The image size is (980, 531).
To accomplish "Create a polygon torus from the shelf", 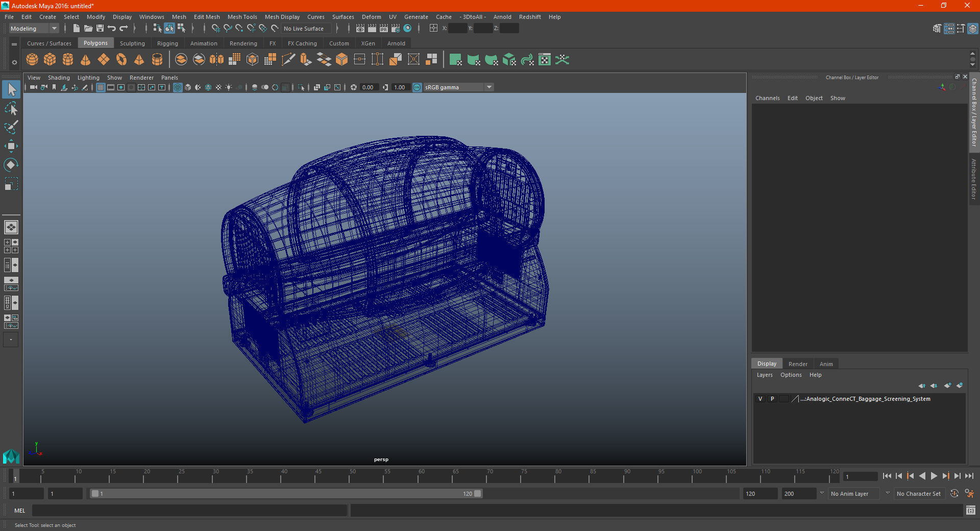I will (121, 60).
